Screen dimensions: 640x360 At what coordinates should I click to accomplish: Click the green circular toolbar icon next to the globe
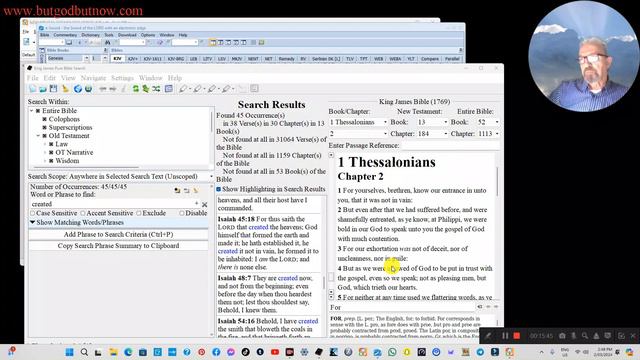coord(88,89)
